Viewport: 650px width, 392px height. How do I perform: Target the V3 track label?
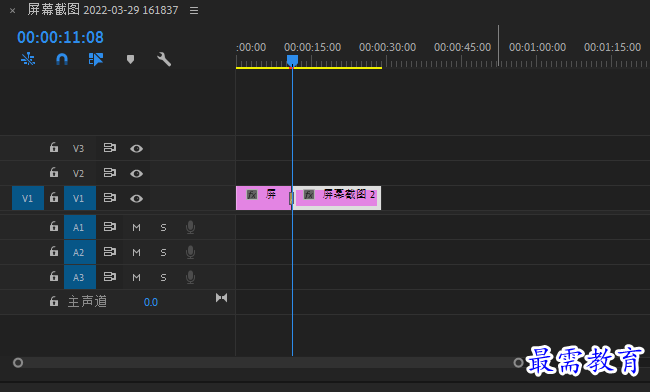(x=78, y=148)
